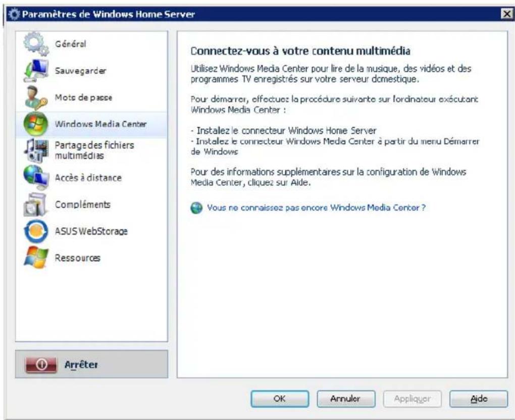
Task: Go to Accès à distance section
Action: [88, 178]
